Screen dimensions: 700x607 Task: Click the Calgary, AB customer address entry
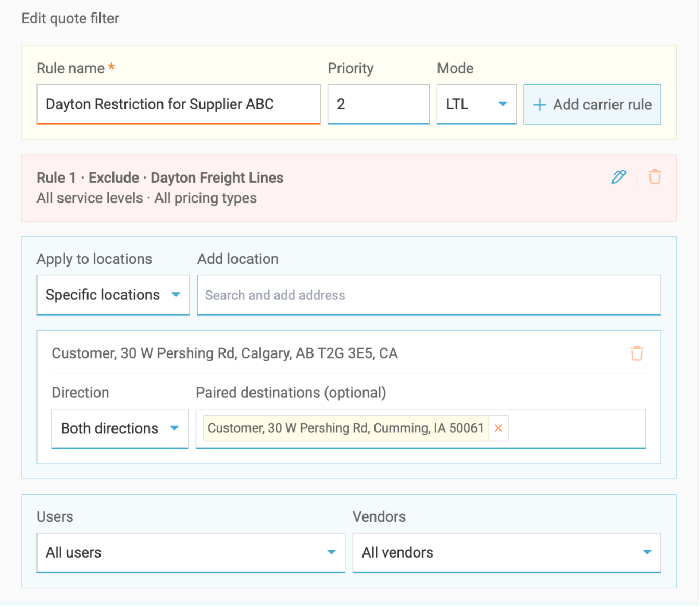click(224, 353)
